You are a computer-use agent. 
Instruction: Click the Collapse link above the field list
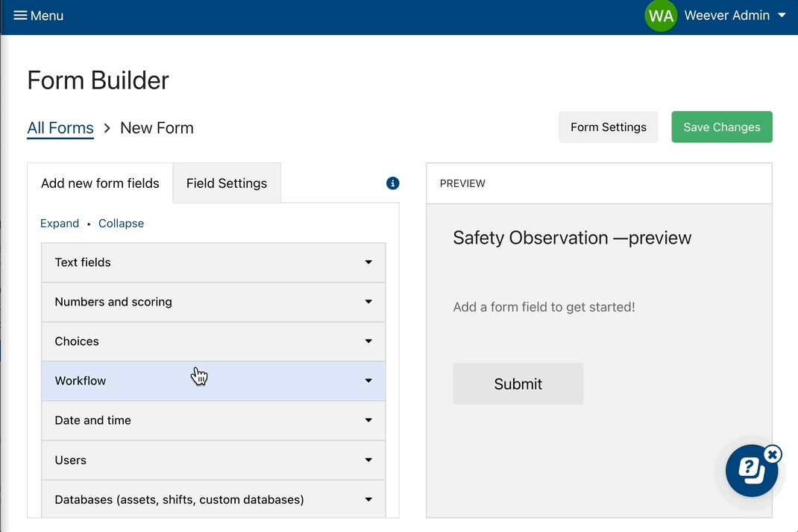121,223
